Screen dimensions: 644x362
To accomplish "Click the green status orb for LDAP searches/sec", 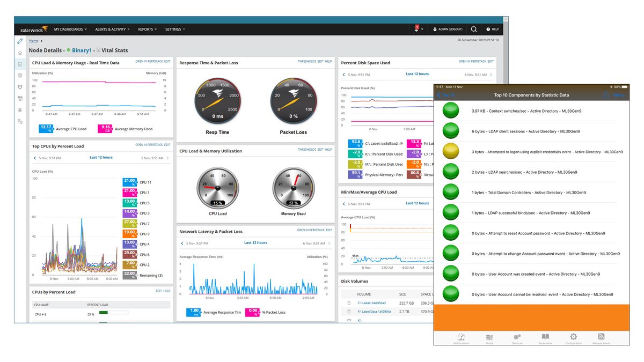I will [450, 171].
